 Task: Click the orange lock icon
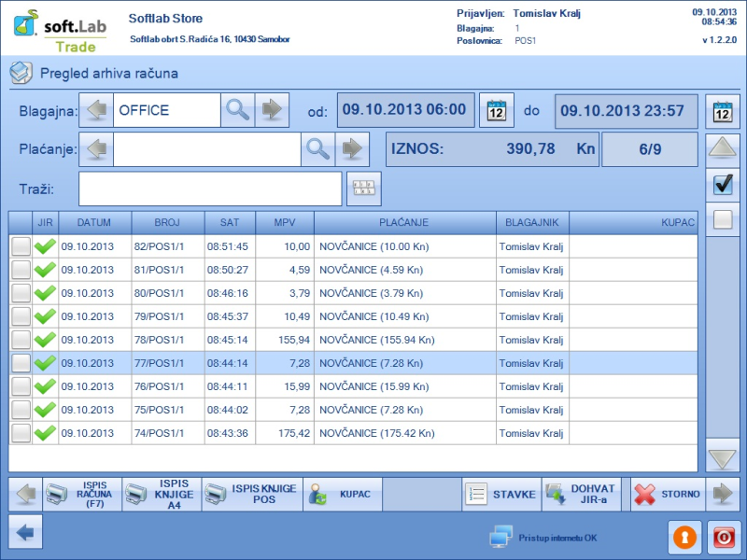[x=684, y=538]
